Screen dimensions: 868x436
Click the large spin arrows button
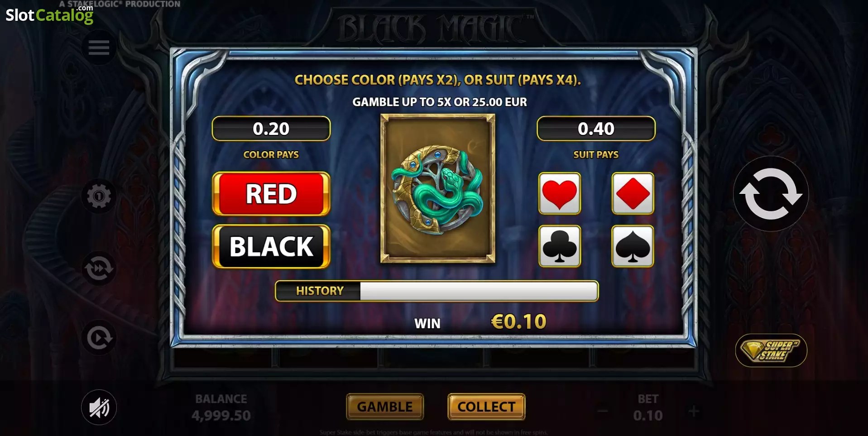coord(771,194)
